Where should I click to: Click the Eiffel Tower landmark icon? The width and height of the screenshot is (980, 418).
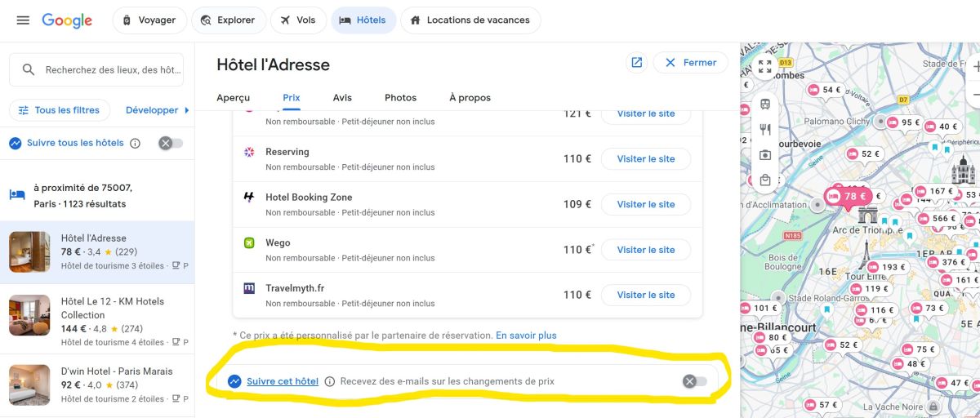pos(867,253)
